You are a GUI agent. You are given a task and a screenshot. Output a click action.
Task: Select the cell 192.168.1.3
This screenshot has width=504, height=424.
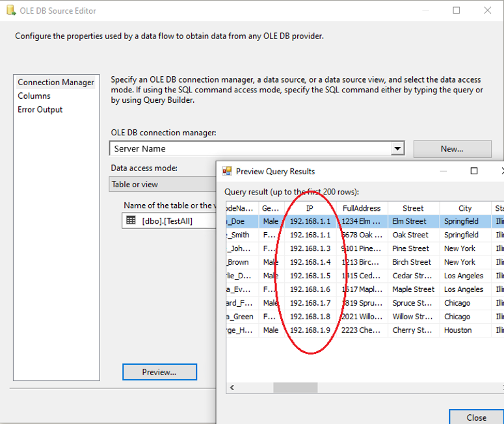[310, 248]
